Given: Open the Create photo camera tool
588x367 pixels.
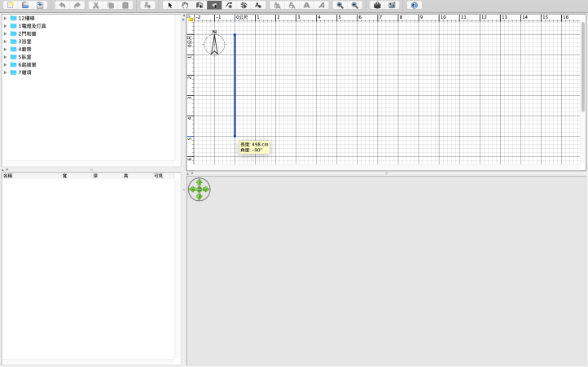Looking at the screenshot, I should (377, 5).
